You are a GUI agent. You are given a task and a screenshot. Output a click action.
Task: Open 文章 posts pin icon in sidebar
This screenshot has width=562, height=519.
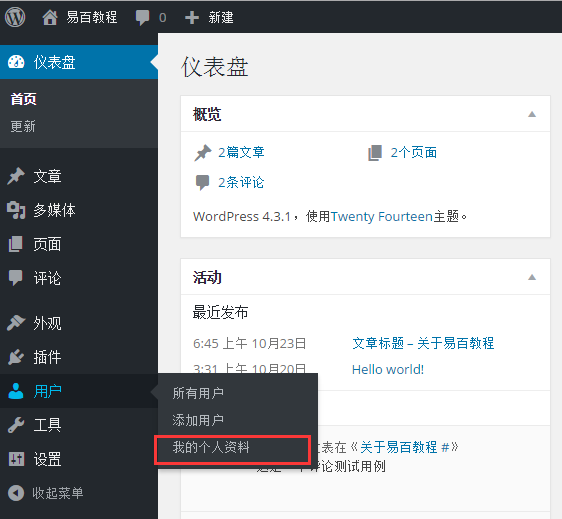point(16,176)
